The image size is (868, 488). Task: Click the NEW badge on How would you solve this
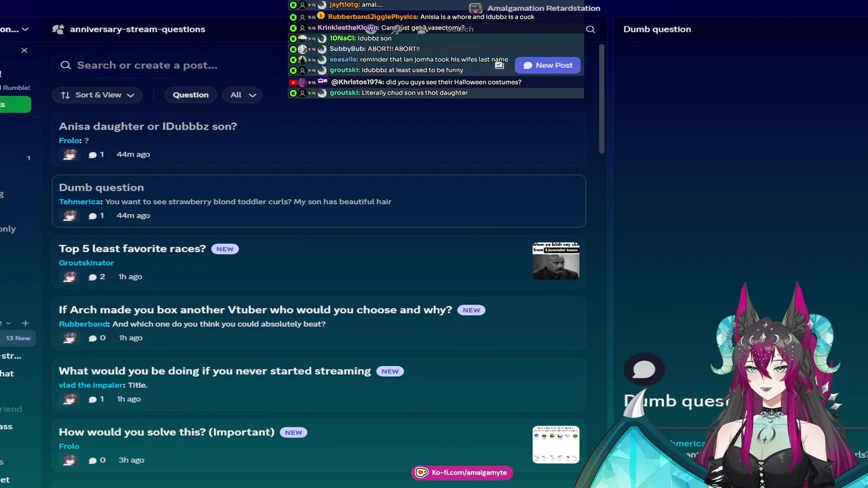click(294, 432)
